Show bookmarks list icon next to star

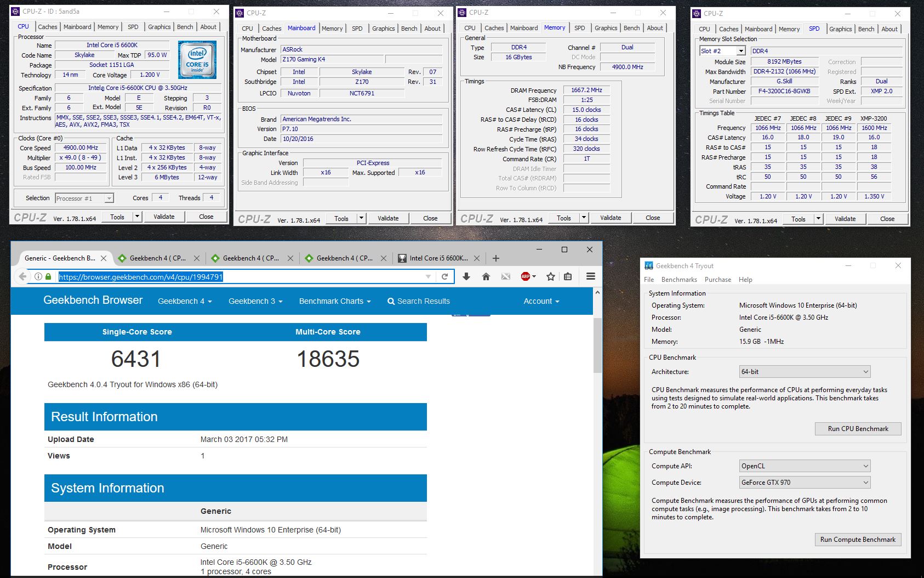[x=568, y=276]
